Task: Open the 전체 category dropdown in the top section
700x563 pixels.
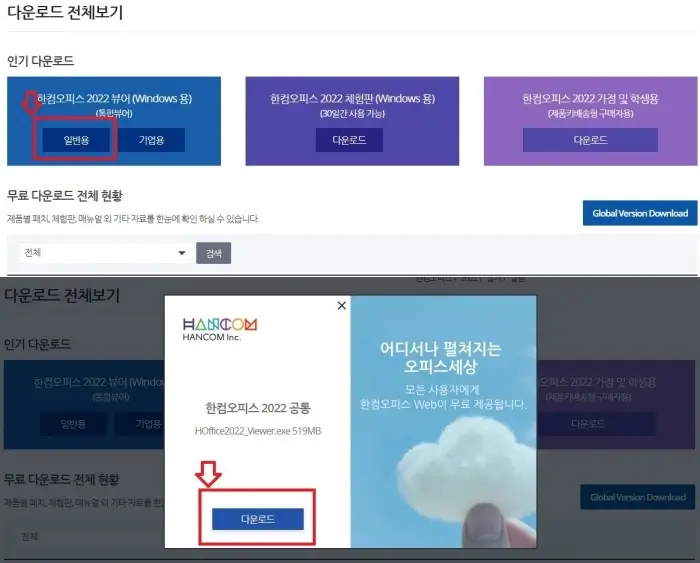Action: (x=105, y=253)
